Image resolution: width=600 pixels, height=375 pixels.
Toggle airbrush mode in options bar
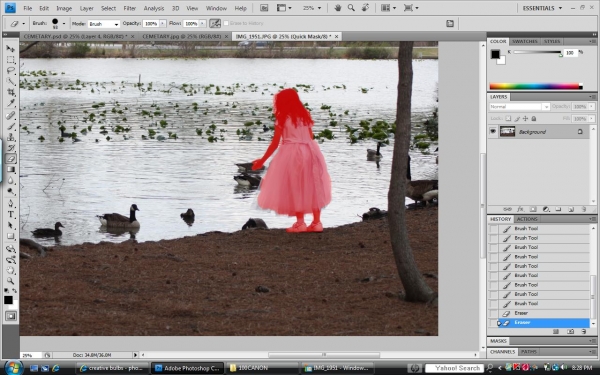click(215, 23)
